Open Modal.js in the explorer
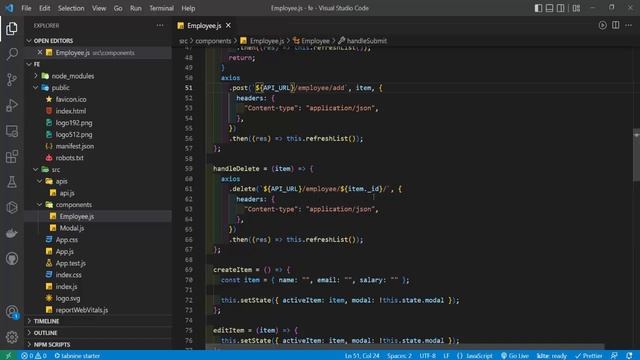The height and width of the screenshot is (360, 640). pos(72,228)
